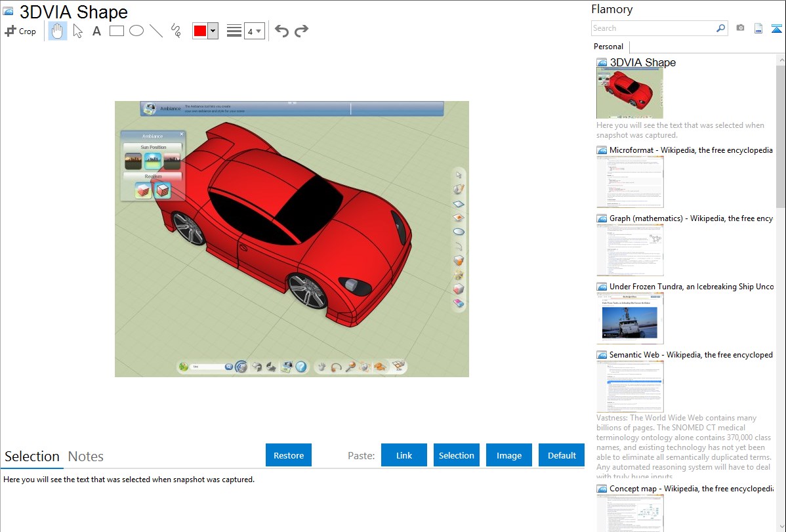
Task: Open the Graph (mathematics) snapshot thumbnail
Action: pyautogui.click(x=630, y=250)
